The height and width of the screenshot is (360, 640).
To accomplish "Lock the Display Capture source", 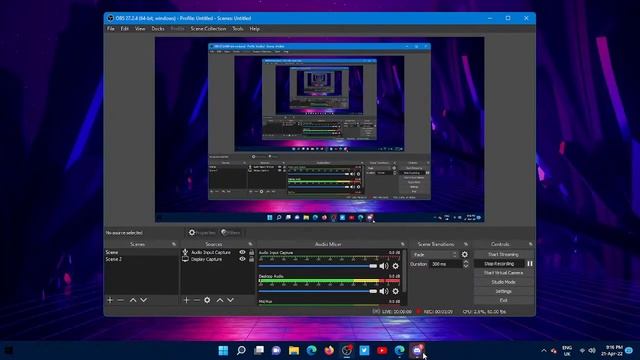I will (251, 259).
